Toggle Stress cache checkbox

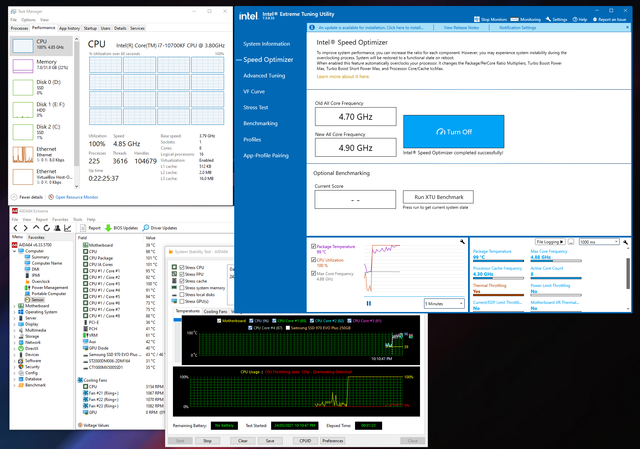tap(182, 281)
